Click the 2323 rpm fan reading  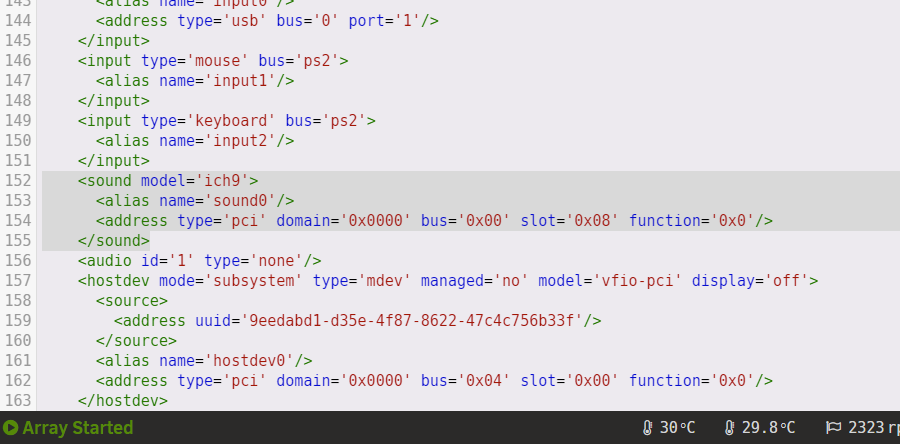874,428
